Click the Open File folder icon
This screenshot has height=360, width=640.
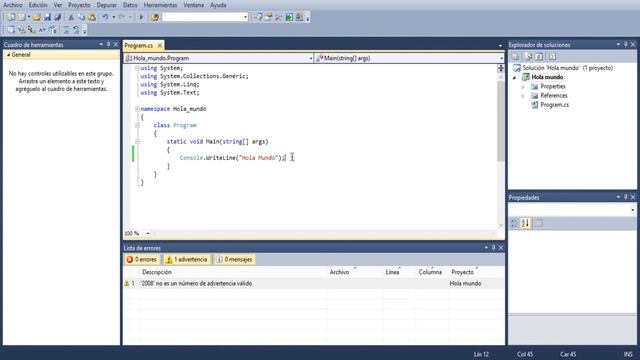pos(37,17)
